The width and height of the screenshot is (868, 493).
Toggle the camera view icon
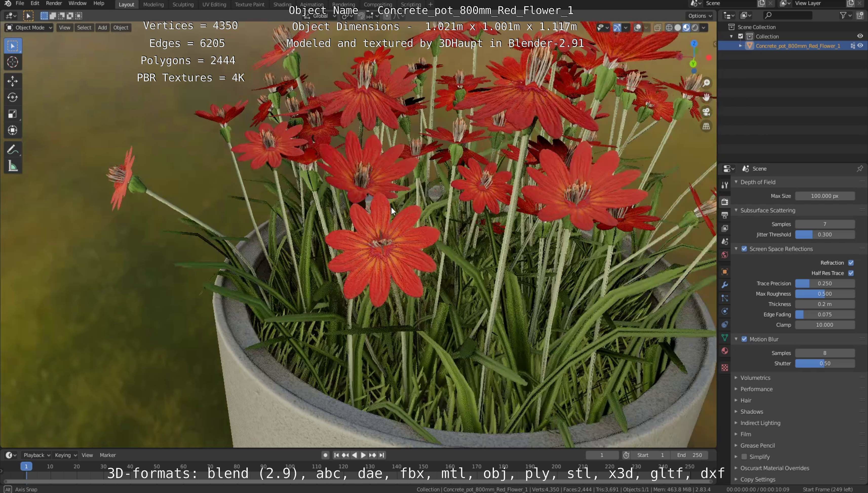tap(706, 112)
